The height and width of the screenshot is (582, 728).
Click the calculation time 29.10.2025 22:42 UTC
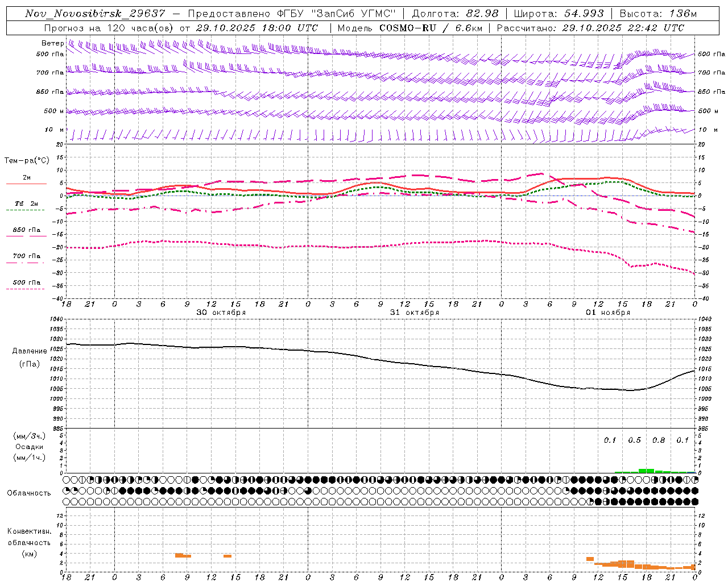(623, 28)
